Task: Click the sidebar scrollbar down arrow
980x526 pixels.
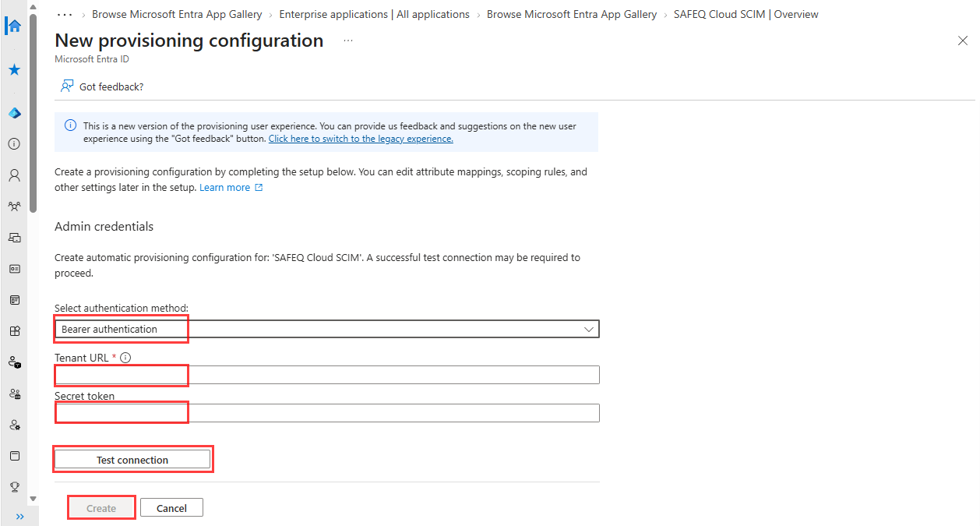Action: [x=33, y=498]
